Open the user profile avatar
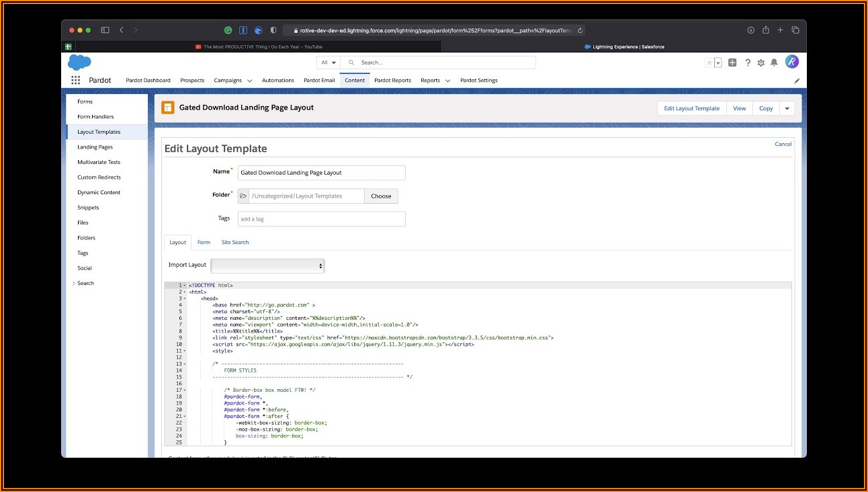Screen dimensions: 868x492 tap(791, 62)
